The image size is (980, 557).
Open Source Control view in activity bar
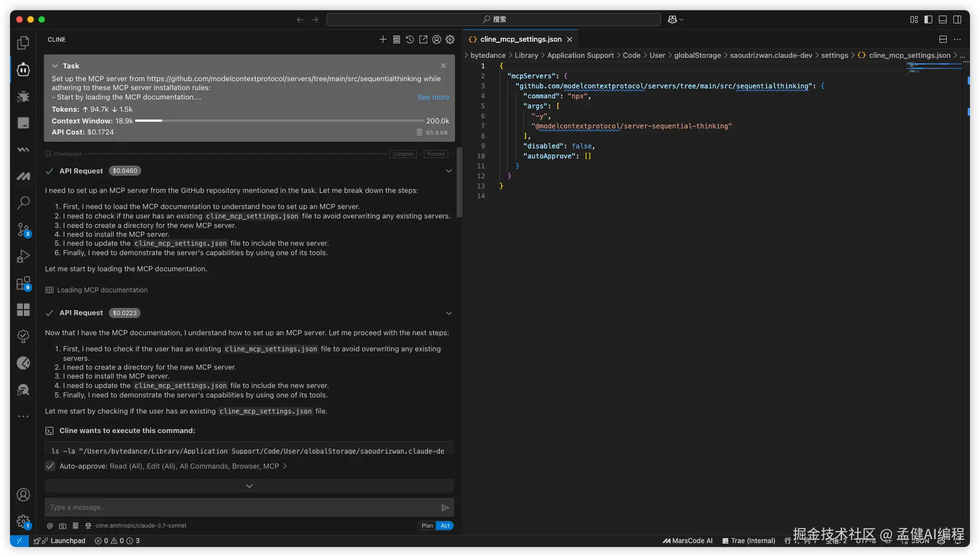pos(23,230)
